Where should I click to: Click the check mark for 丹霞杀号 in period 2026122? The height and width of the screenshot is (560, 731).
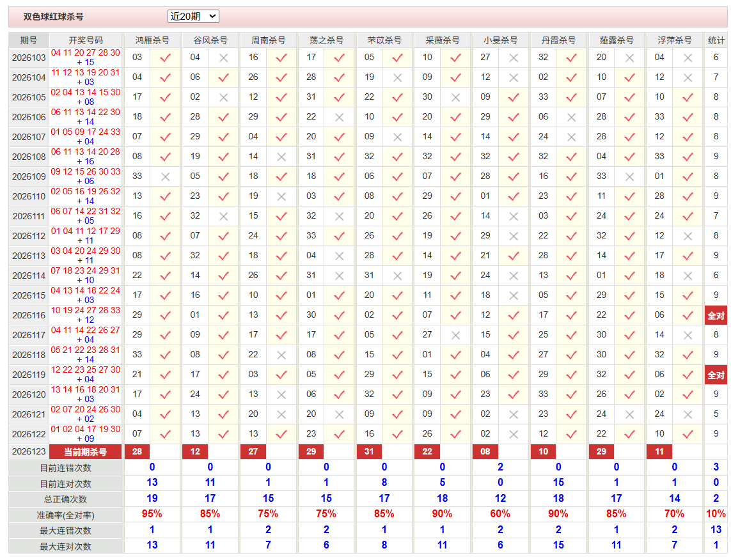click(x=572, y=434)
